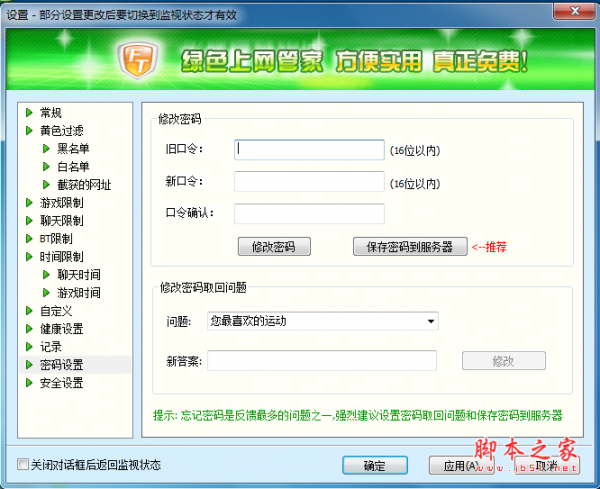Click green arrow beside 游戏时间
Viewport: 600px width, 489px height.
pos(46,293)
